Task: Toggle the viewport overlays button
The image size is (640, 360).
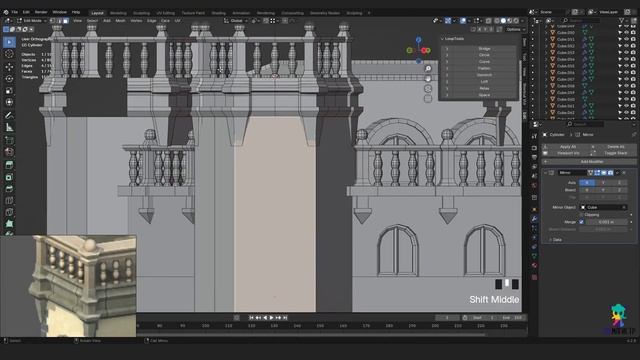Action: pyautogui.click(x=463, y=20)
